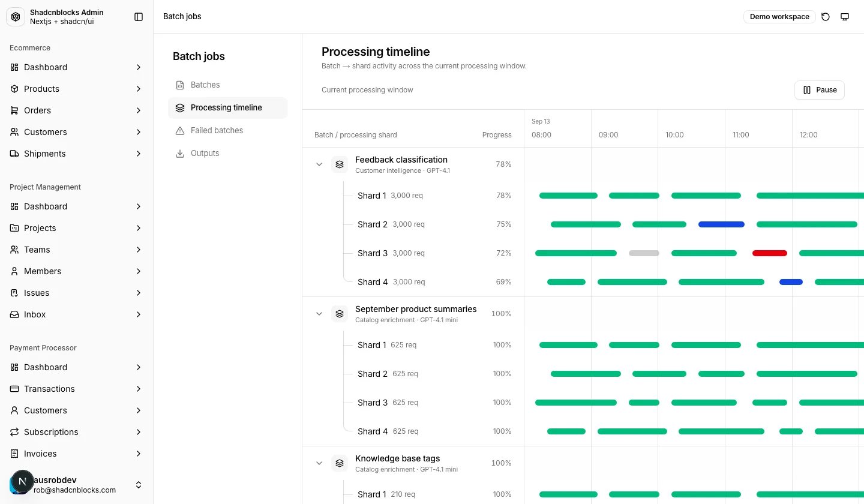Screen dimensions: 864x504
Task: Select Processing timeline in Batch jobs menu
Action: click(228, 108)
